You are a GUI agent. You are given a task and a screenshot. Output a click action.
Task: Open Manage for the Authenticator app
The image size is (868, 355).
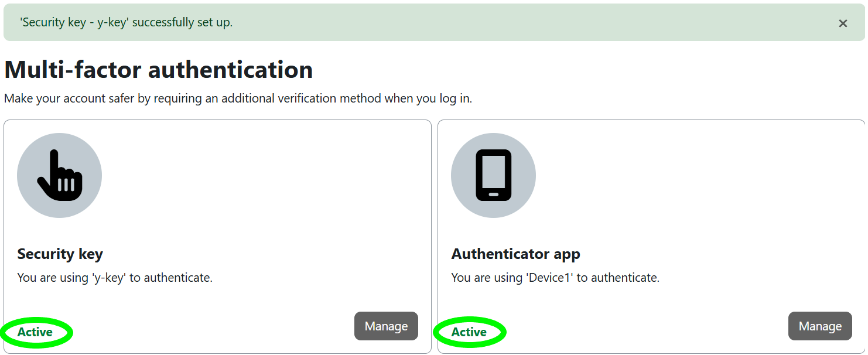pos(820,326)
